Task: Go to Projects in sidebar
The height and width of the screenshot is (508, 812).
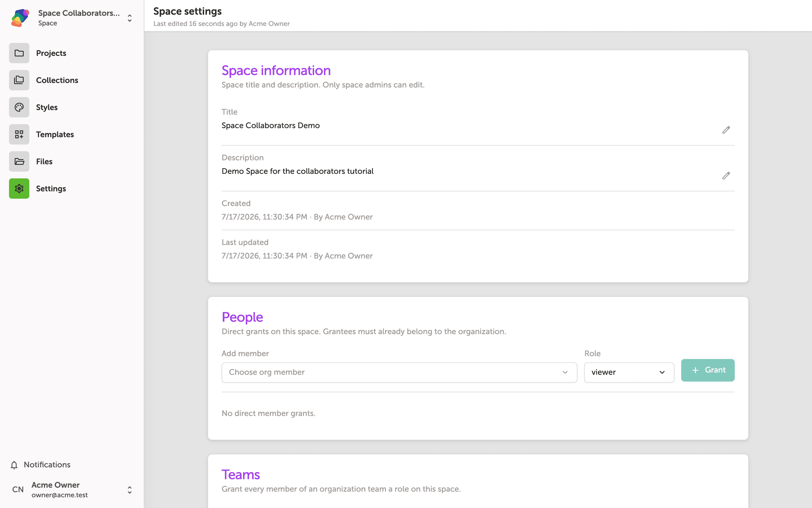Action: (51, 53)
